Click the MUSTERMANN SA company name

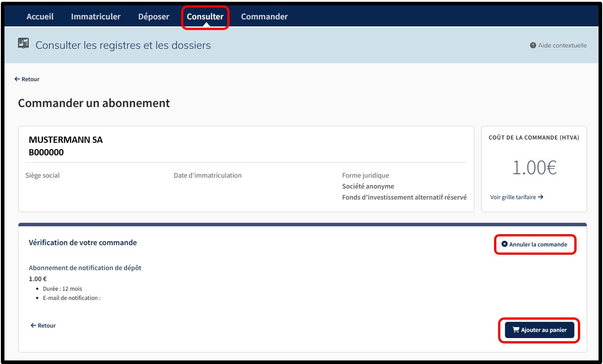65,140
